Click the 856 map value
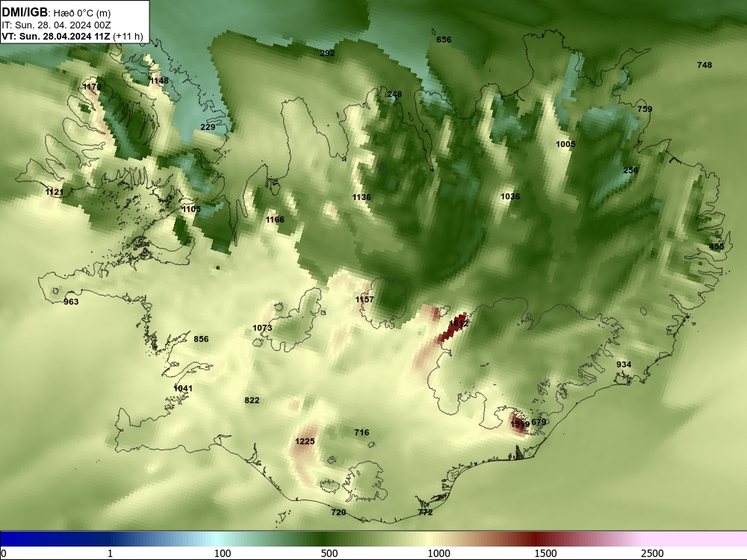The image size is (747, 560). click(x=201, y=339)
